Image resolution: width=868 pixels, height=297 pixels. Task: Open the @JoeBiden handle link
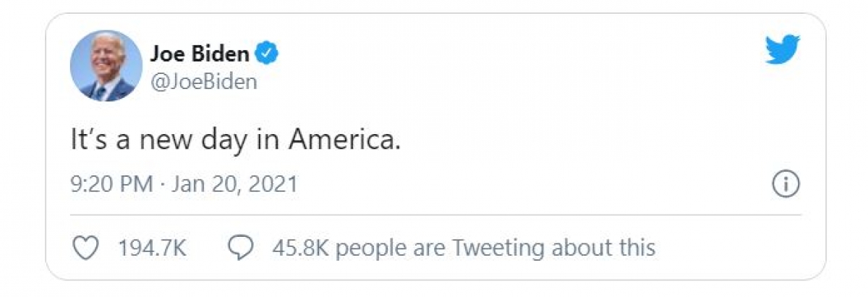coord(203,82)
